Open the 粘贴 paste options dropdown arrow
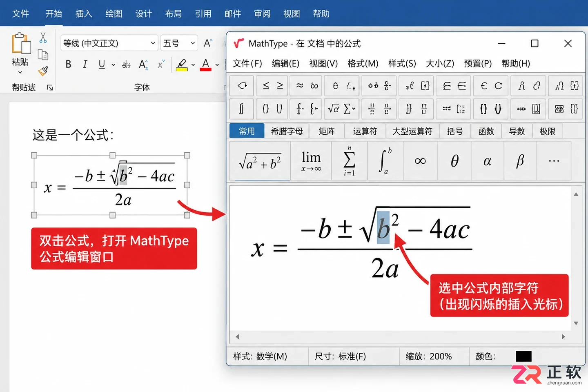Image resolution: width=588 pixels, height=392 pixels. point(20,72)
